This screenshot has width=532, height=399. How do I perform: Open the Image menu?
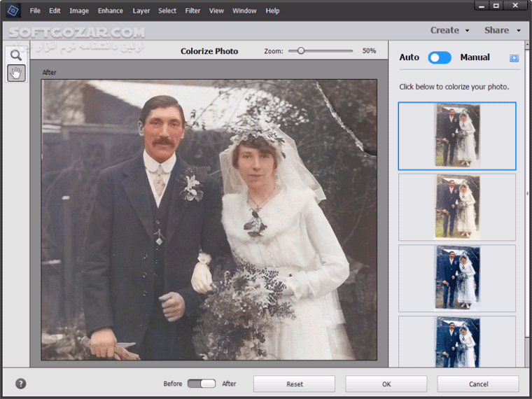click(x=79, y=11)
